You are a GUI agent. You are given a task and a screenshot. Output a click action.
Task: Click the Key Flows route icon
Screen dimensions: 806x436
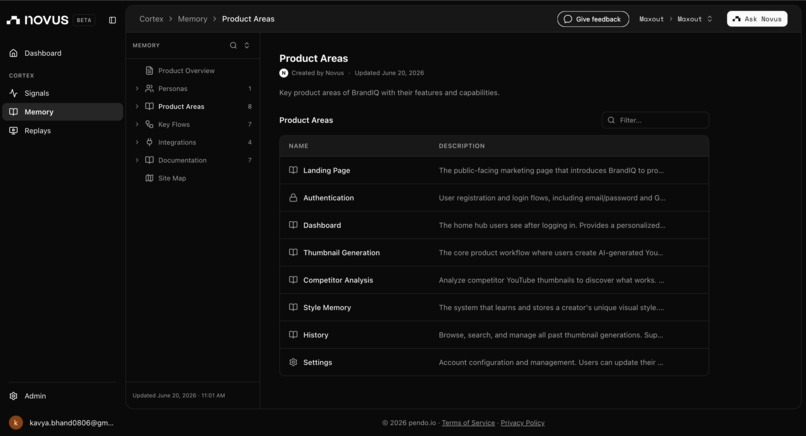point(149,124)
